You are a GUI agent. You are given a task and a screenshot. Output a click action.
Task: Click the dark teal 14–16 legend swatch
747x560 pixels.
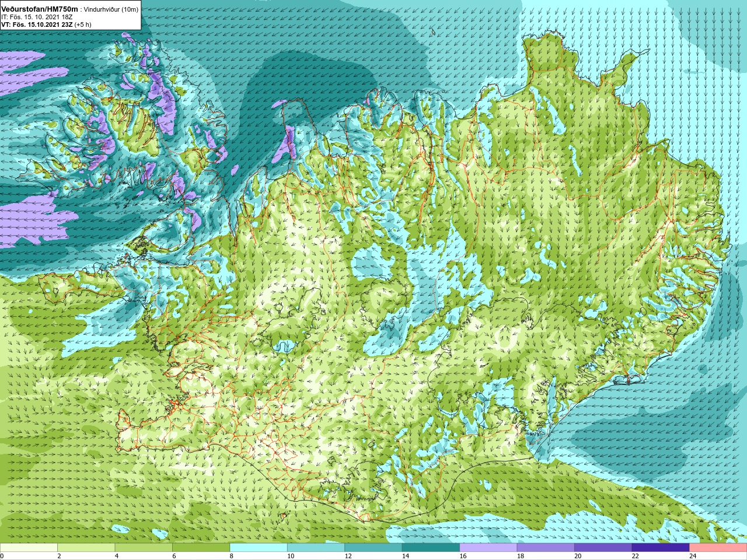[x=431, y=548]
